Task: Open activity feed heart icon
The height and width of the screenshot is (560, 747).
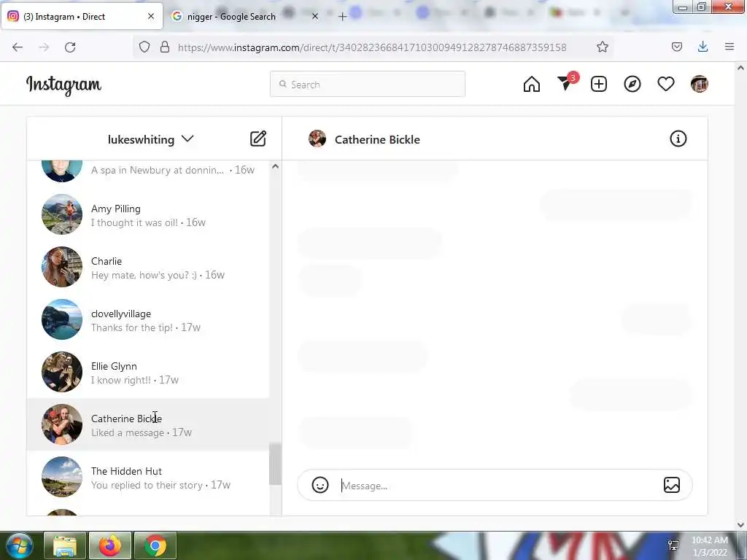Action: click(665, 85)
